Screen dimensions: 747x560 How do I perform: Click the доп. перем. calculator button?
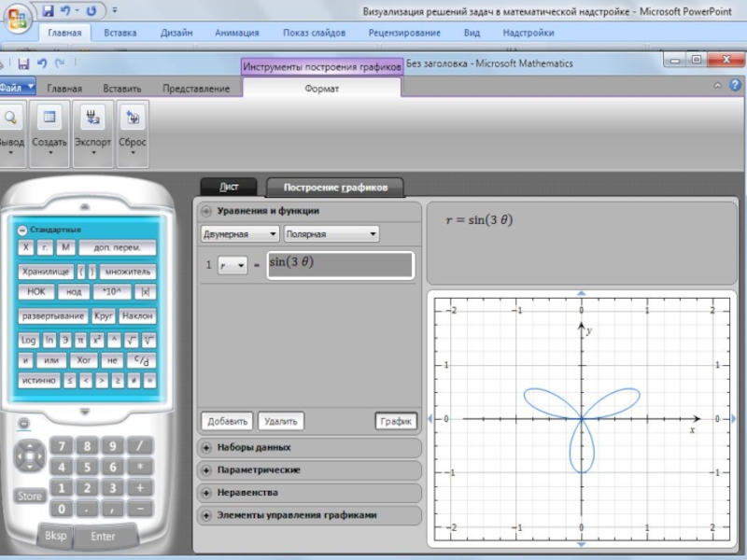[118, 247]
